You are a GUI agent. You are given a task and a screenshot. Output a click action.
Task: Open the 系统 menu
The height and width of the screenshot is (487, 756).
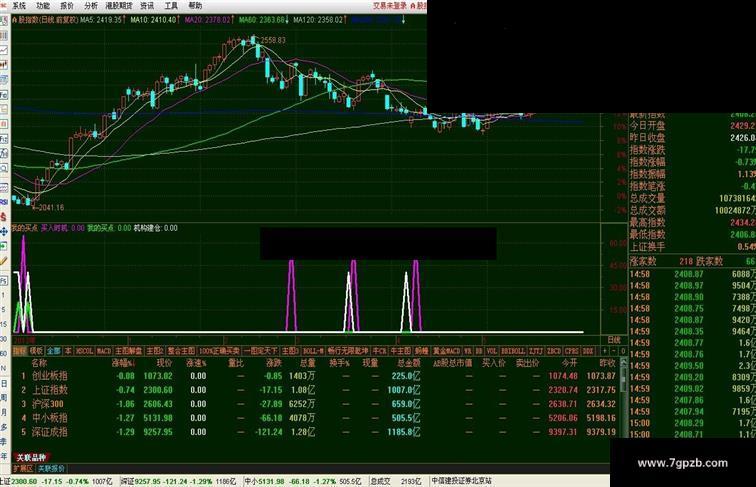(x=19, y=6)
